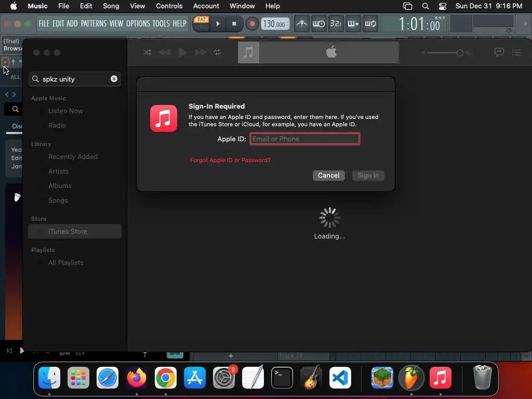Toggle FL Studio metronome icon

point(301,24)
